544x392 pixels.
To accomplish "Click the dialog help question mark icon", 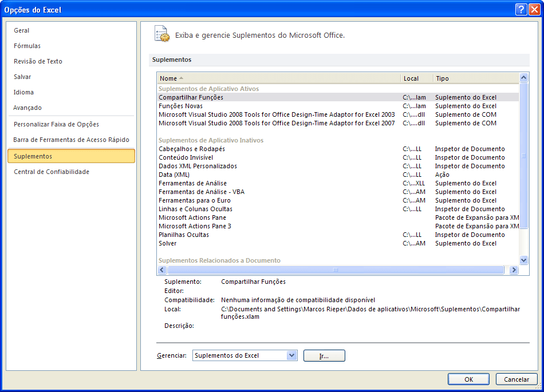I will (x=521, y=9).
